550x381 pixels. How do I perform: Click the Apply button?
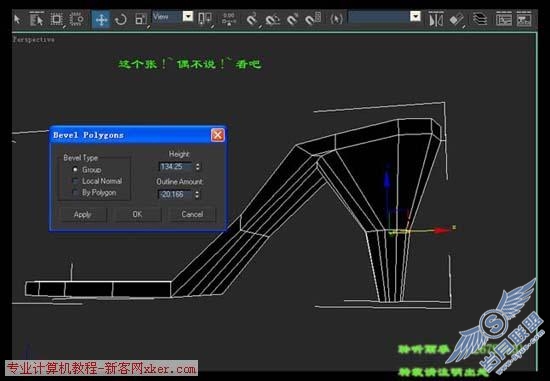(x=83, y=214)
